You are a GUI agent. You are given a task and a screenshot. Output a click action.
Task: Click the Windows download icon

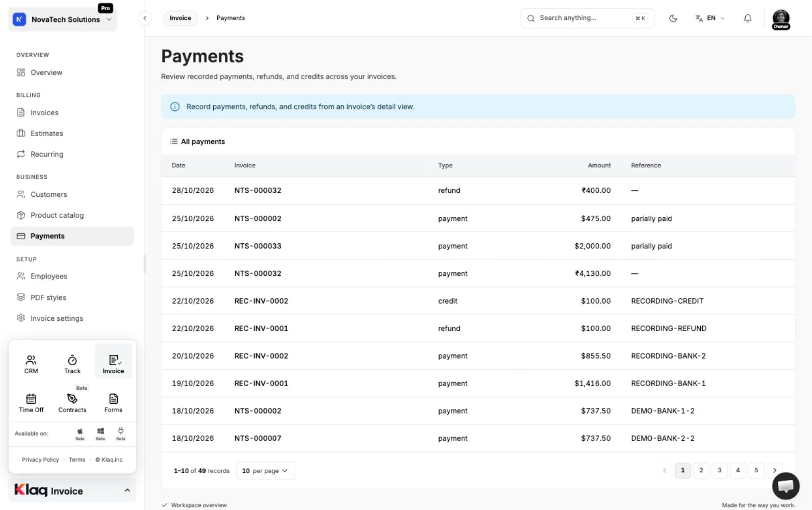(x=100, y=431)
